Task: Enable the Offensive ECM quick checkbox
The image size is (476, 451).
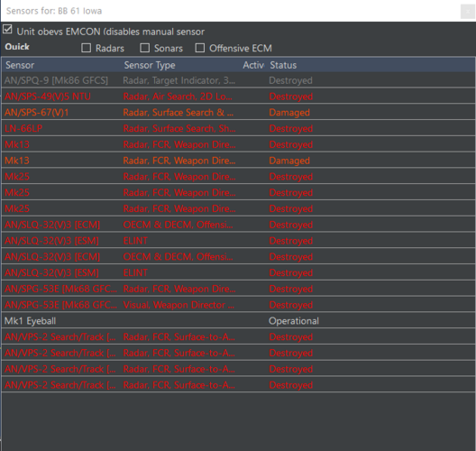Action: [x=200, y=48]
